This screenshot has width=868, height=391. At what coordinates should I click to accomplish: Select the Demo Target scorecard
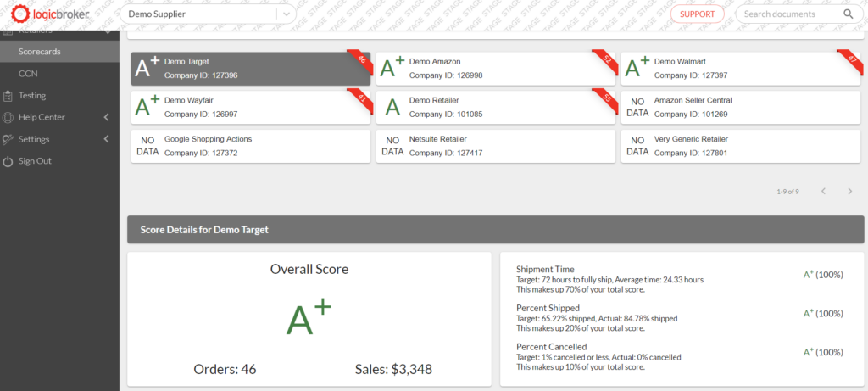point(251,69)
